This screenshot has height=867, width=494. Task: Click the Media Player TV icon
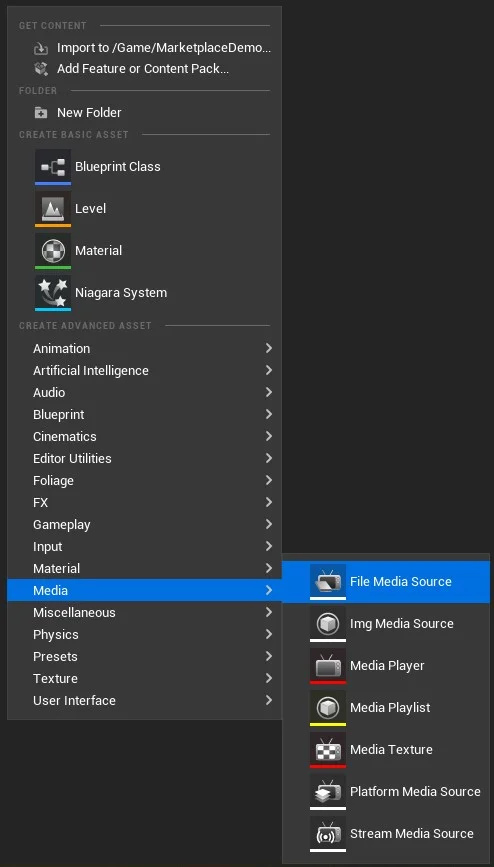(x=328, y=666)
